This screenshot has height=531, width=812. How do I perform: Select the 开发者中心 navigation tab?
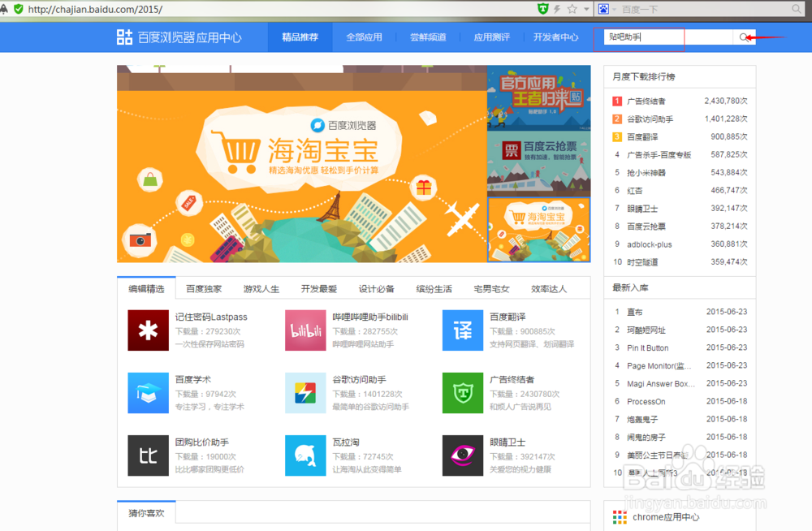point(555,37)
